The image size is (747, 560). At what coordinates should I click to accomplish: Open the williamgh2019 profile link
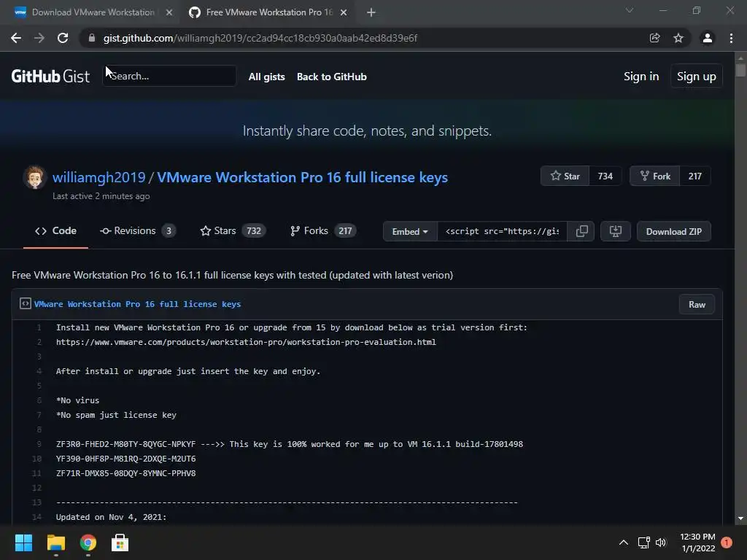tap(98, 177)
